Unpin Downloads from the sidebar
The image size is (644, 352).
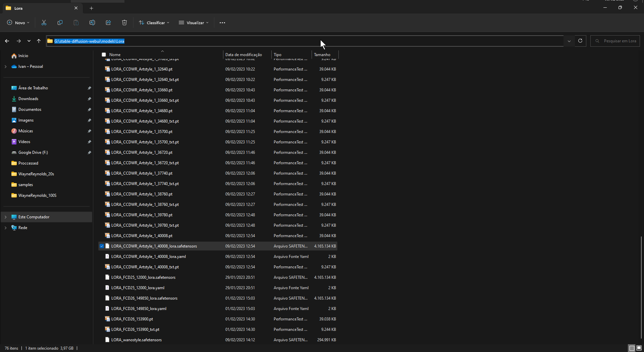89,99
